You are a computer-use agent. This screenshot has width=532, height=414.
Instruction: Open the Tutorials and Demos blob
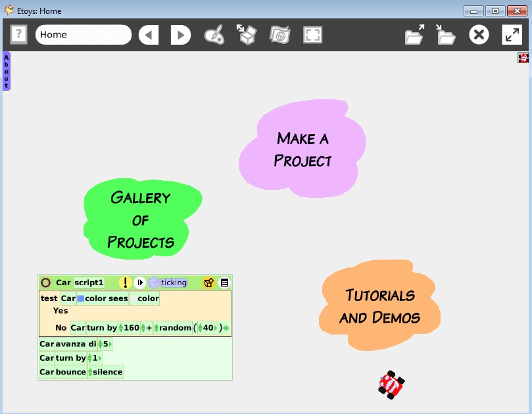[x=379, y=305]
